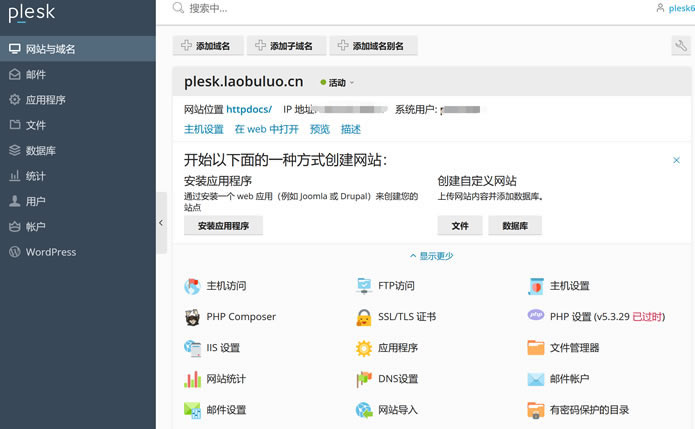
Task: Click the user profile icon at top right
Action: click(x=660, y=8)
